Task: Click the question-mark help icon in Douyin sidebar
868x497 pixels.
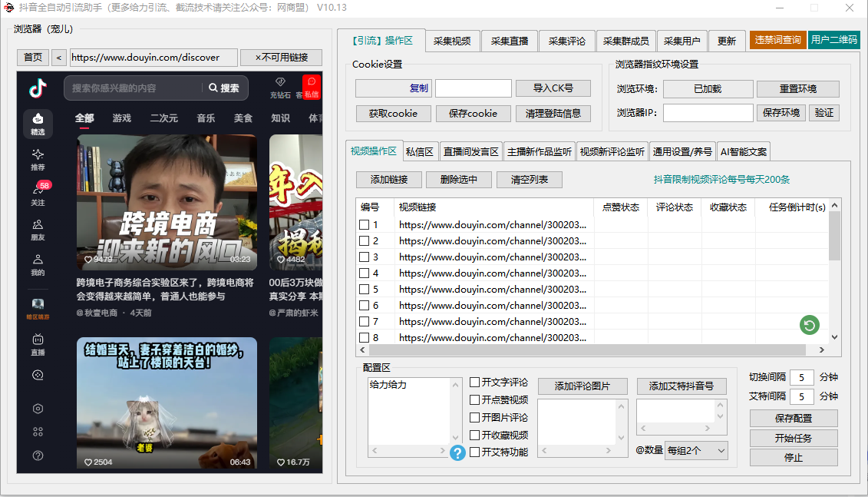Action: pyautogui.click(x=38, y=456)
